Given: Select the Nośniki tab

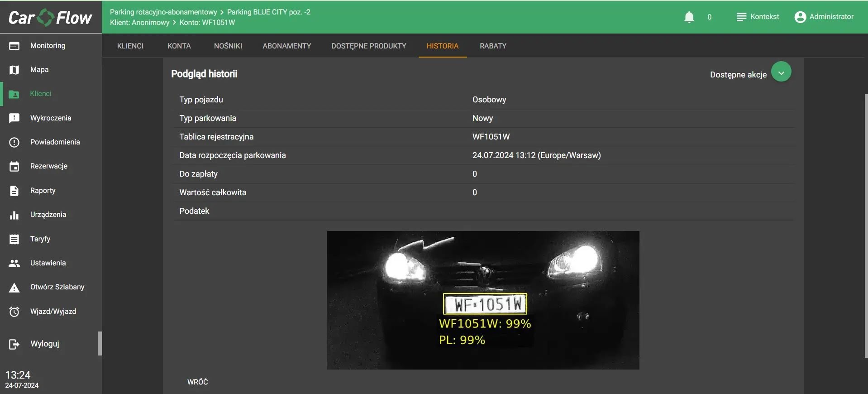Looking at the screenshot, I should click(x=228, y=46).
